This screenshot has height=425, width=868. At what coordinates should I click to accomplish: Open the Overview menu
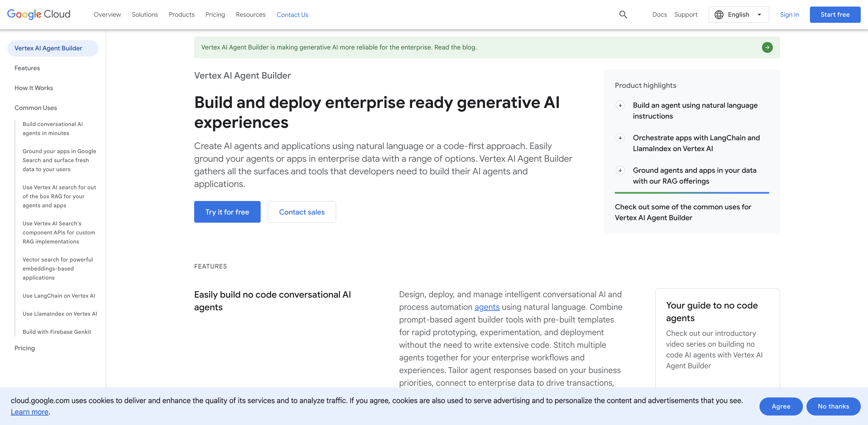[107, 14]
